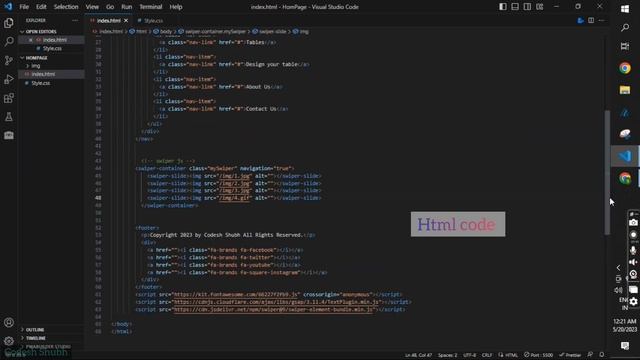
Task: Open the Selection menu
Action: (66, 7)
